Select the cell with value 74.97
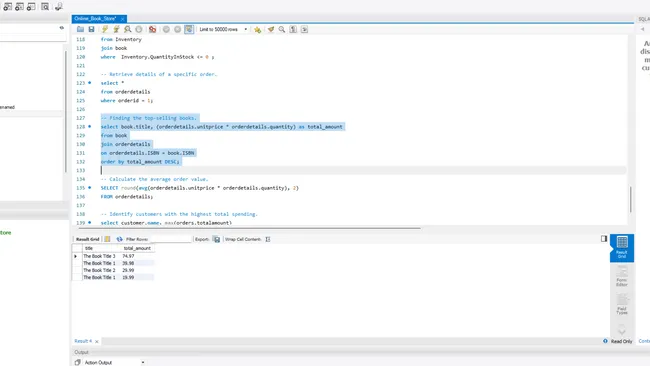The width and height of the screenshot is (650, 366). (x=138, y=256)
